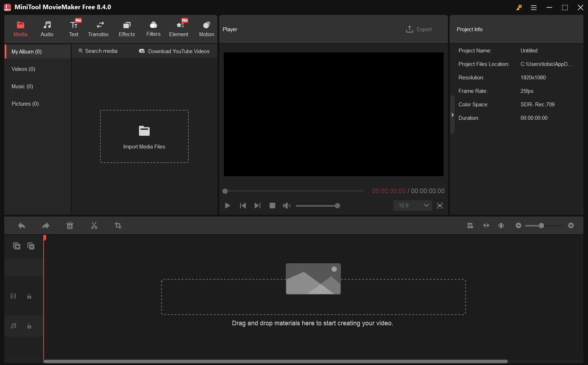Lock the video track

pyautogui.click(x=29, y=296)
